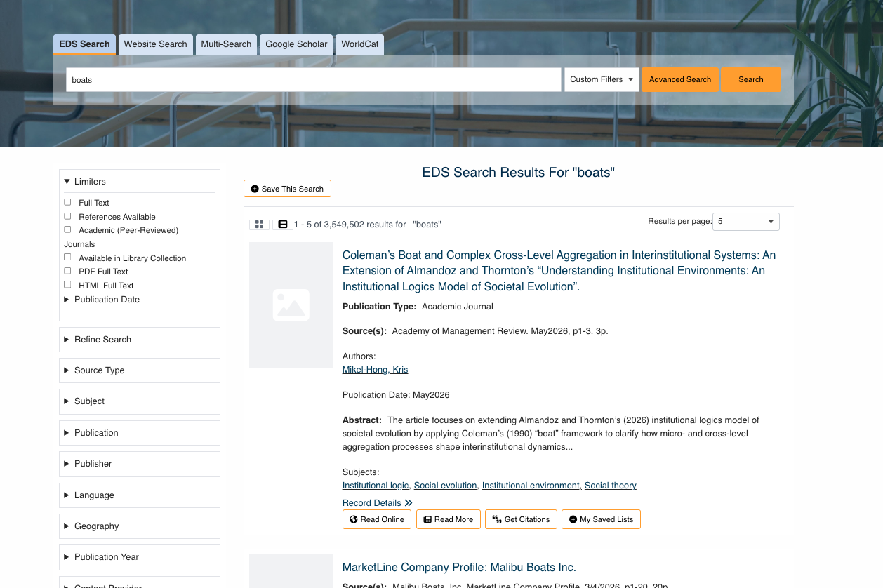Tick the HTML Full Text checkbox

point(67,285)
